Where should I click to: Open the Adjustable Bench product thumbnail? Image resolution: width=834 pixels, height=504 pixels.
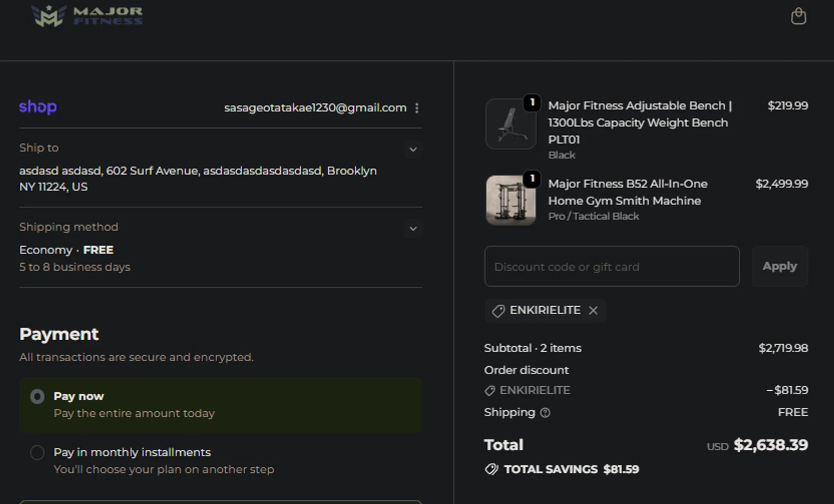tap(510, 124)
